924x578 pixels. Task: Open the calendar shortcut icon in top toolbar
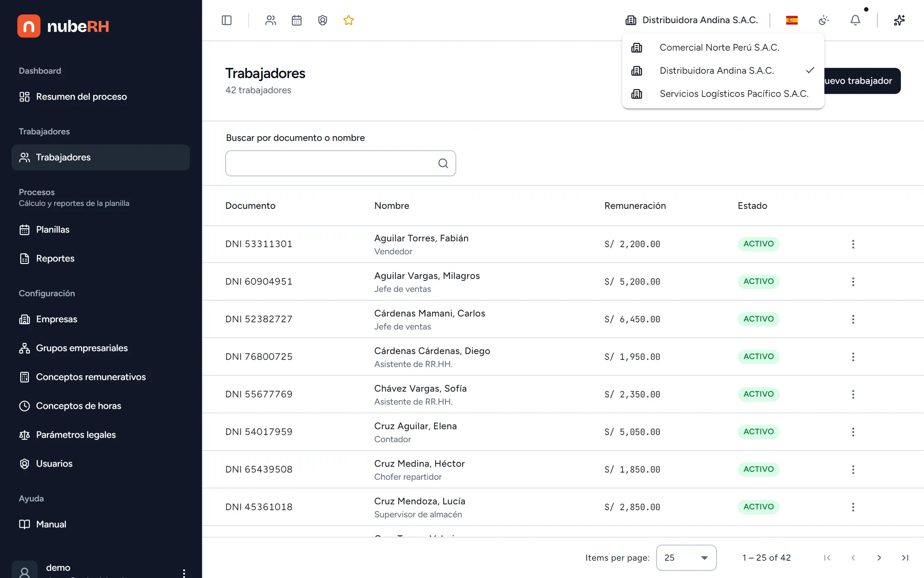click(x=297, y=20)
